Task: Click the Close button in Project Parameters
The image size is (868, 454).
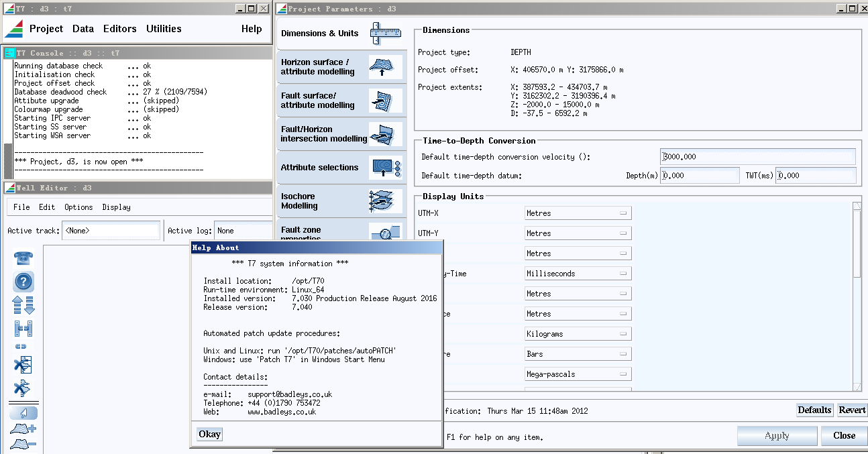Action: tap(844, 436)
